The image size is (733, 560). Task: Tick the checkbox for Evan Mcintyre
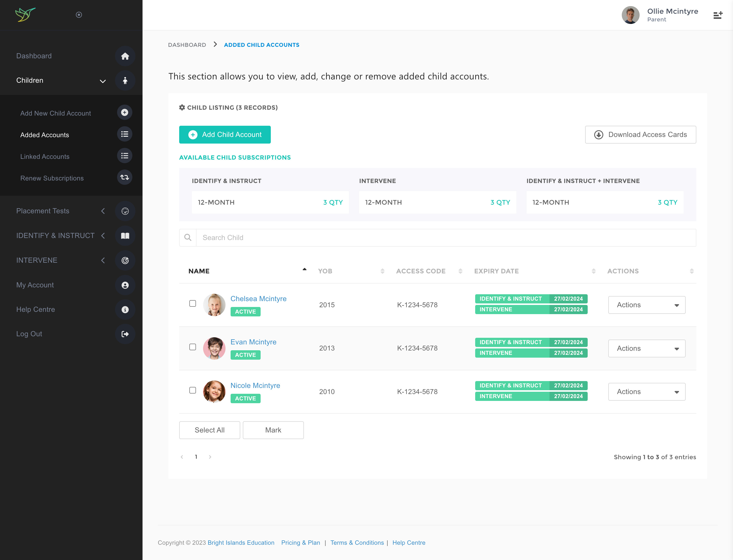click(x=193, y=347)
